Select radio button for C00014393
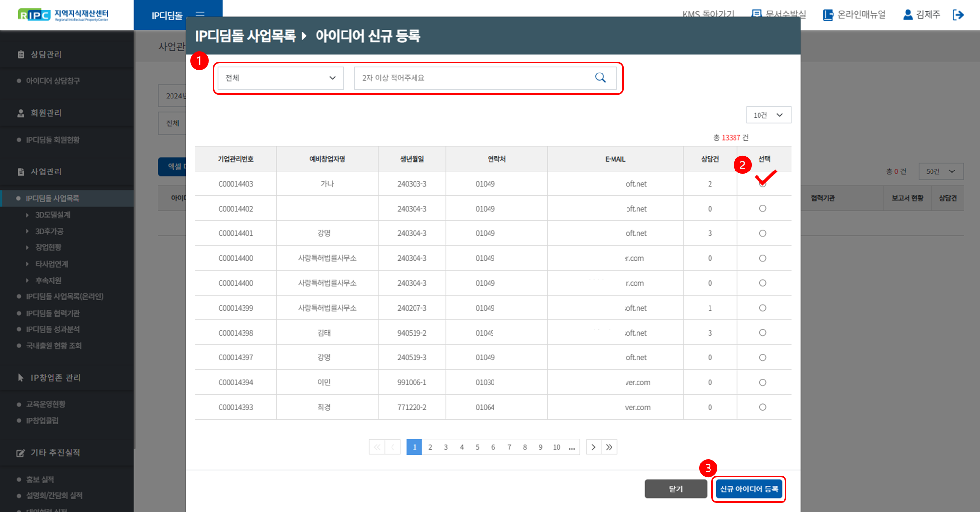 pyautogui.click(x=762, y=407)
